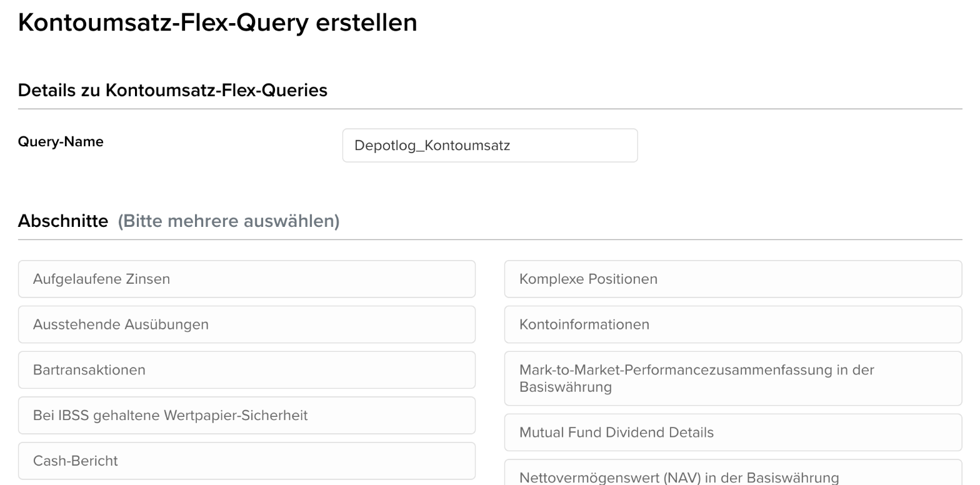Click the Details zu Kontoumsatz-Flex-Queries heading
980x485 pixels.
point(172,90)
